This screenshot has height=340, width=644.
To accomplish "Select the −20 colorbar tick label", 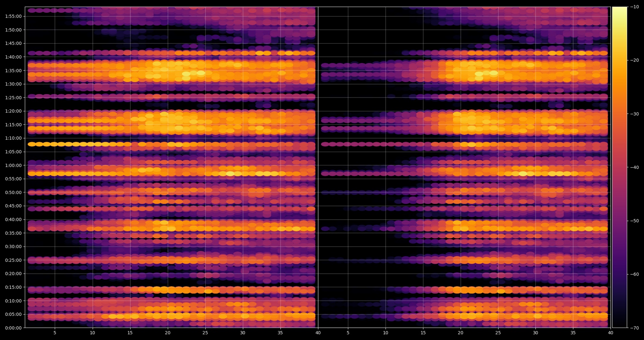I will [635, 60].
